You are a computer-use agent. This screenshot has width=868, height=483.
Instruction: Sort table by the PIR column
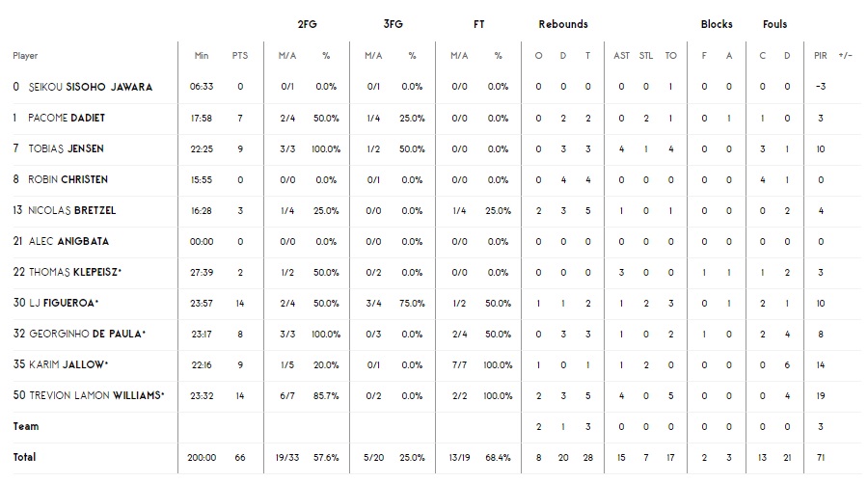[819, 56]
